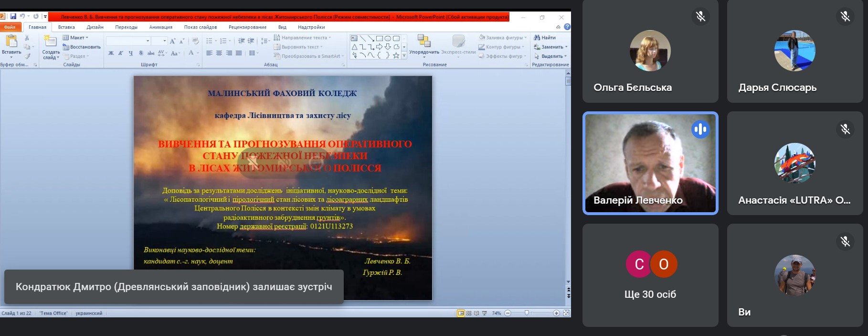Viewport: 868px width, 336px height.
Task: Toggle italic К formatting
Action: (x=121, y=53)
